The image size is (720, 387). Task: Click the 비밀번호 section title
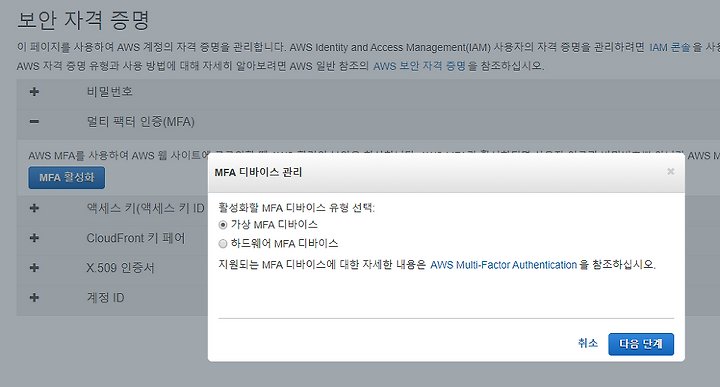tap(110, 92)
